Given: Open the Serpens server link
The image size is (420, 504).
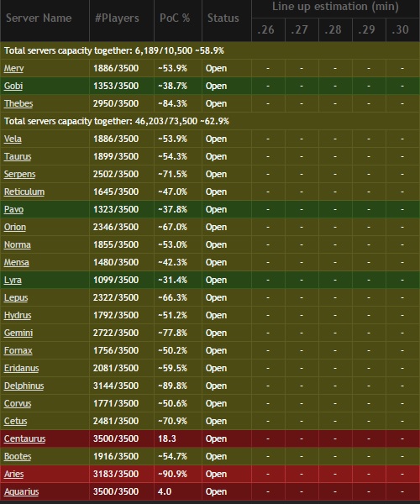Looking at the screenshot, I should [19, 174].
